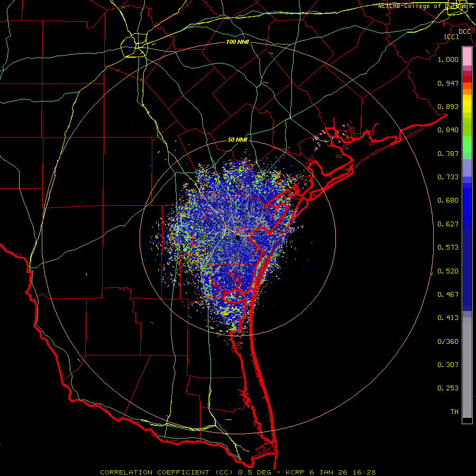476x476 pixels.
Task: Click the 0.573 legend value
Action: (448, 248)
